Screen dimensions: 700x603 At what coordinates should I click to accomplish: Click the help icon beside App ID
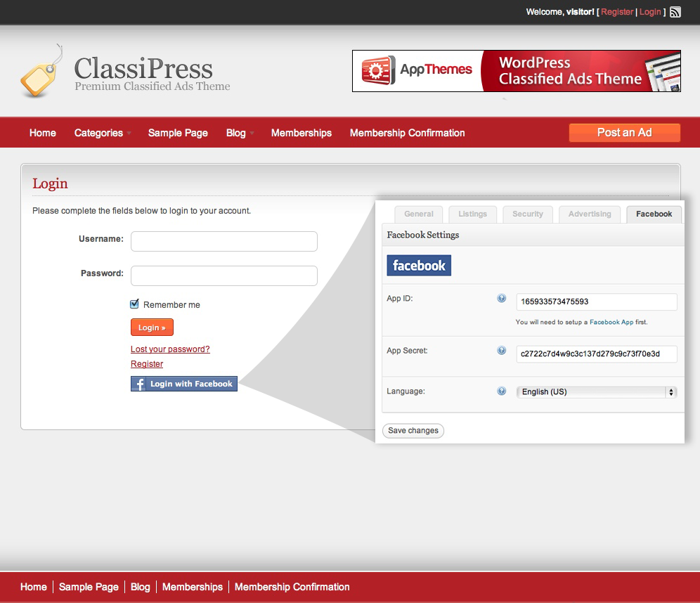click(501, 298)
